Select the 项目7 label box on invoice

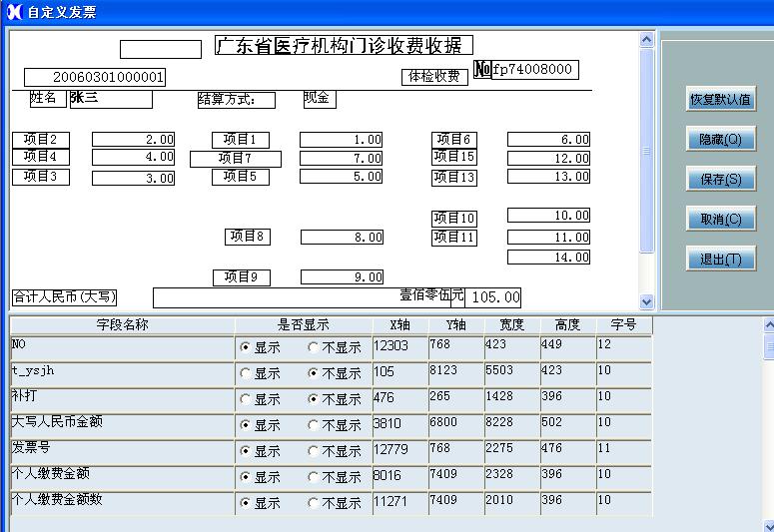pyautogui.click(x=236, y=159)
